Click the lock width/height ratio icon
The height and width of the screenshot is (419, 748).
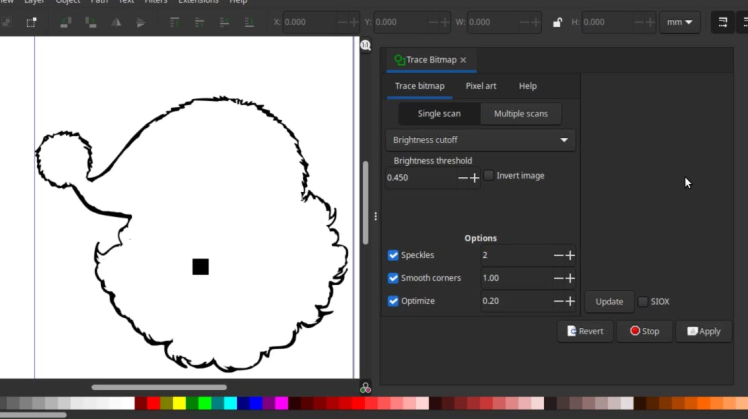point(557,22)
